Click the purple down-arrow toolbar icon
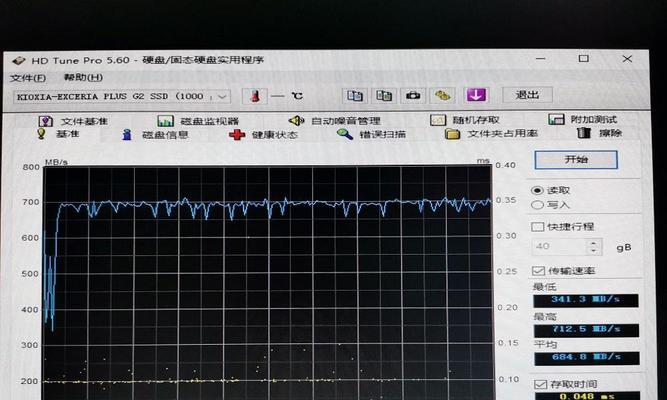 click(x=476, y=96)
